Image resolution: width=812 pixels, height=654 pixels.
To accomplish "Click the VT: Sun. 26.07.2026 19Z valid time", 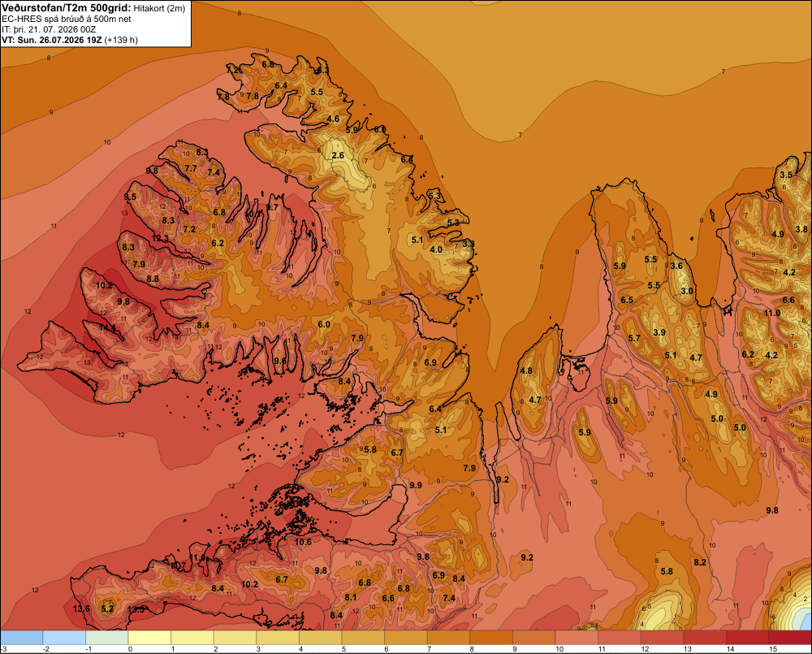I will 52,40.
